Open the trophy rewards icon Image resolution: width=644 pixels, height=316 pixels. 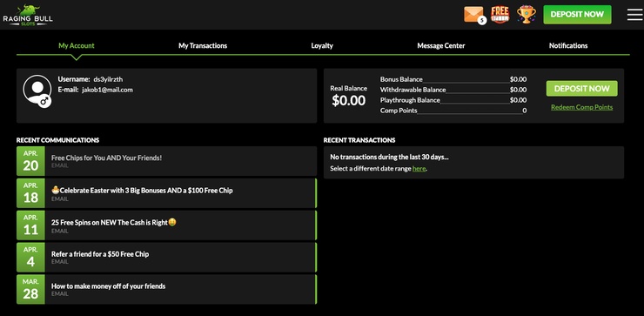pyautogui.click(x=527, y=15)
